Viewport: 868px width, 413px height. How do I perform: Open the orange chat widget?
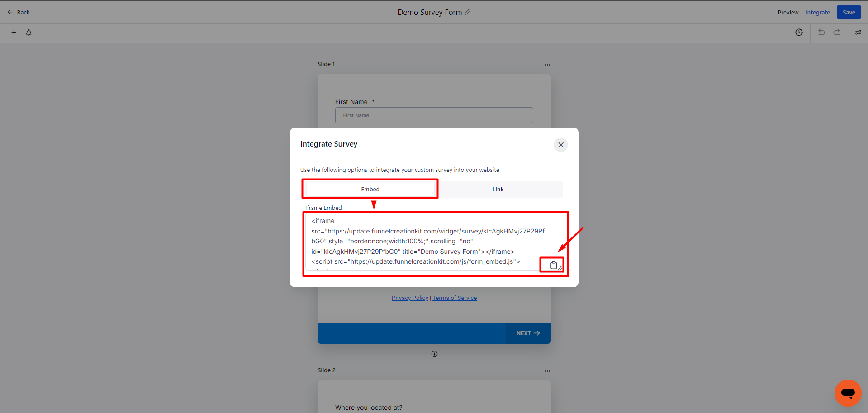(848, 393)
